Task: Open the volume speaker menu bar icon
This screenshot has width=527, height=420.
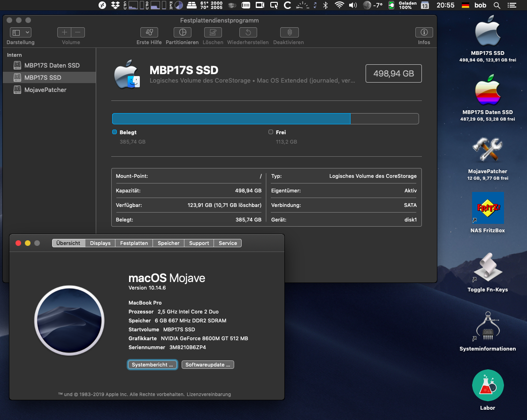Action: 352,5
